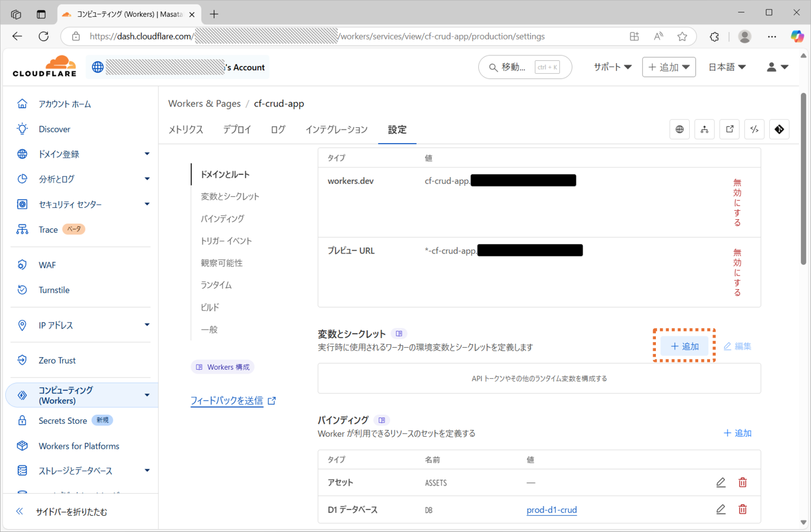Select the 設定 tab
The width and height of the screenshot is (811, 532).
pos(397,130)
